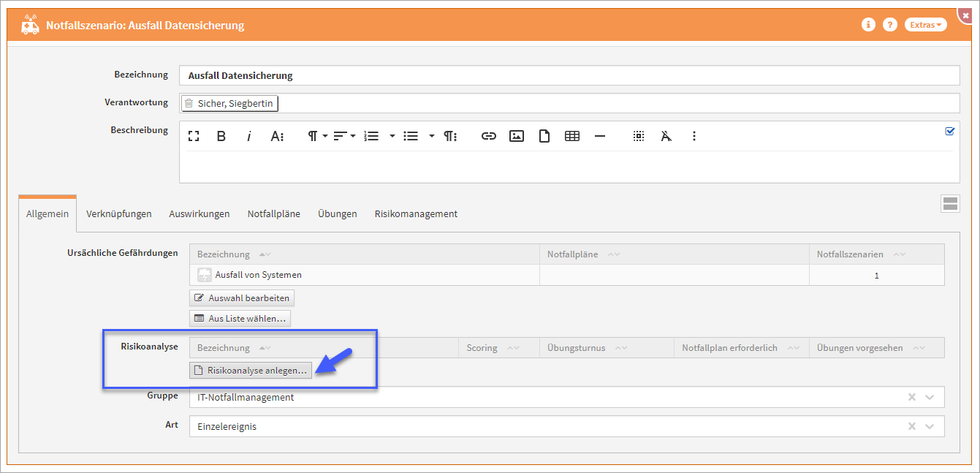Clear the IT-Notfallmanagement group selection

point(911,397)
